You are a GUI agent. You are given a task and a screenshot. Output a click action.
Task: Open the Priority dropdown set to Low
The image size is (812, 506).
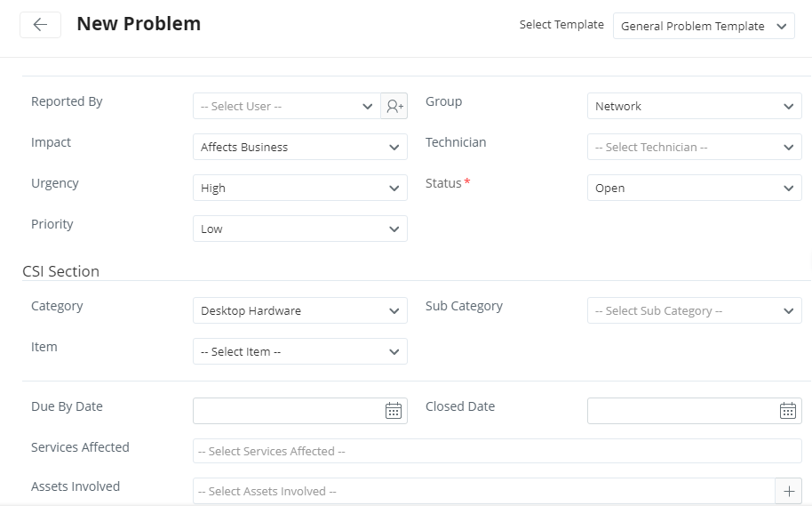[x=299, y=229]
